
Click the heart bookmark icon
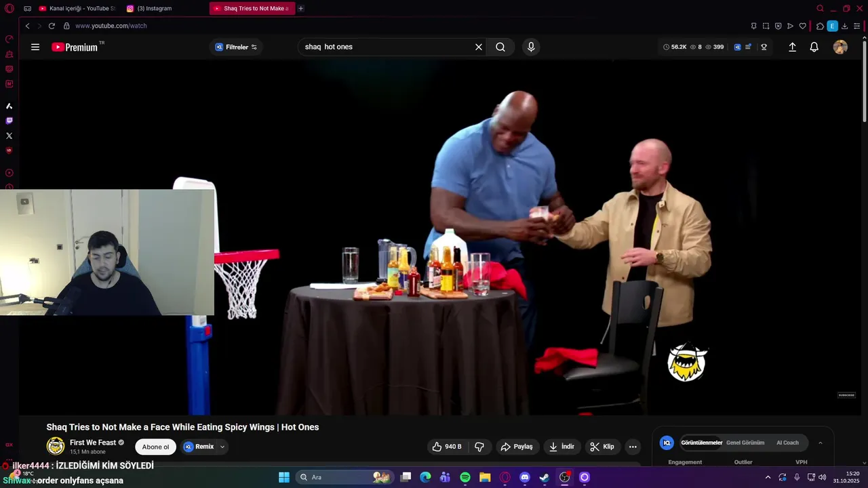802,26
